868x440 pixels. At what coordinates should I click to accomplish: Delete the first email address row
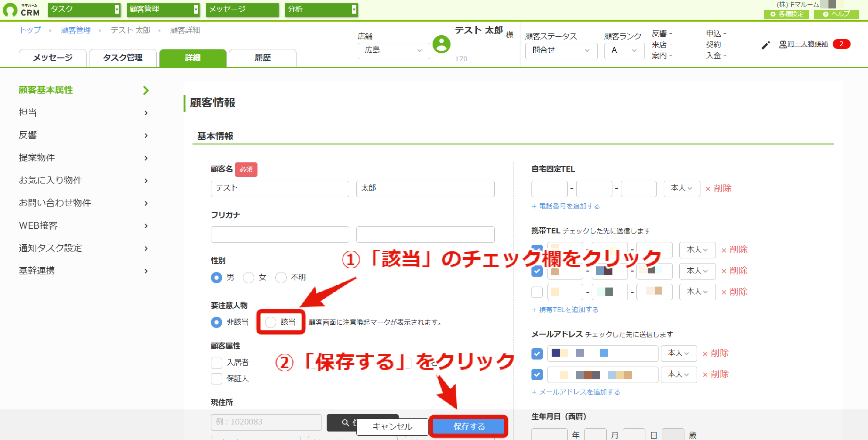pos(715,353)
